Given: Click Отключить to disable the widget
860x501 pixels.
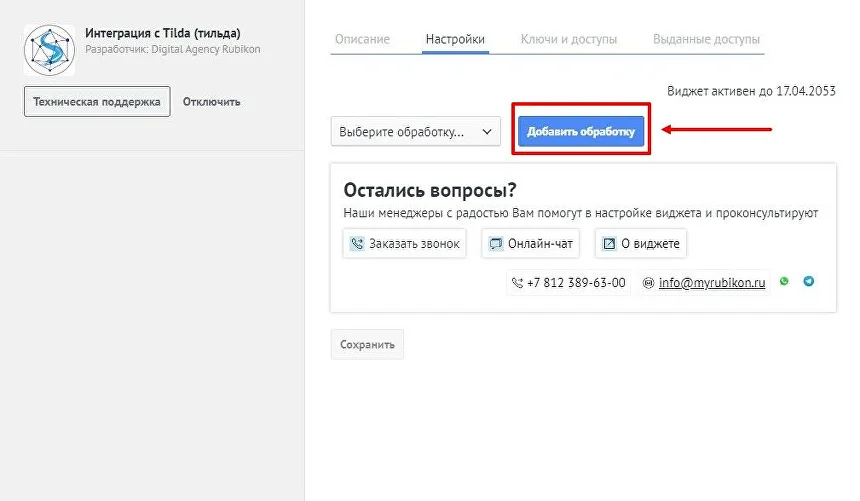Looking at the screenshot, I should [212, 102].
